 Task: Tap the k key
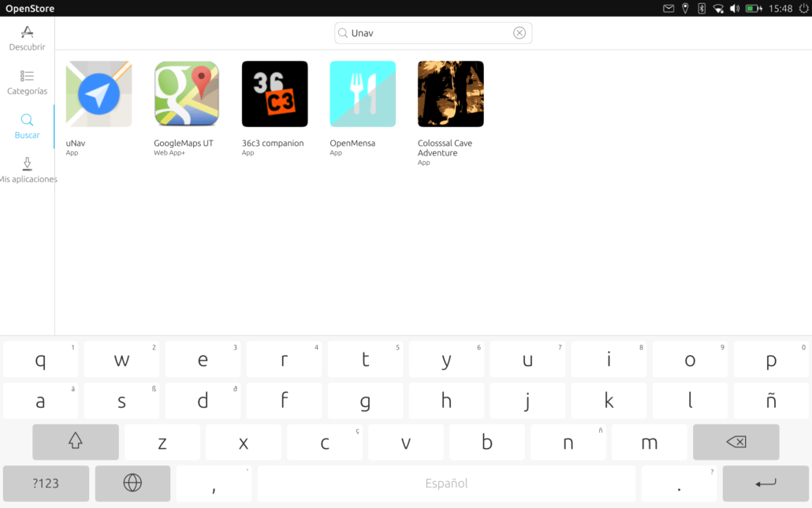(609, 400)
